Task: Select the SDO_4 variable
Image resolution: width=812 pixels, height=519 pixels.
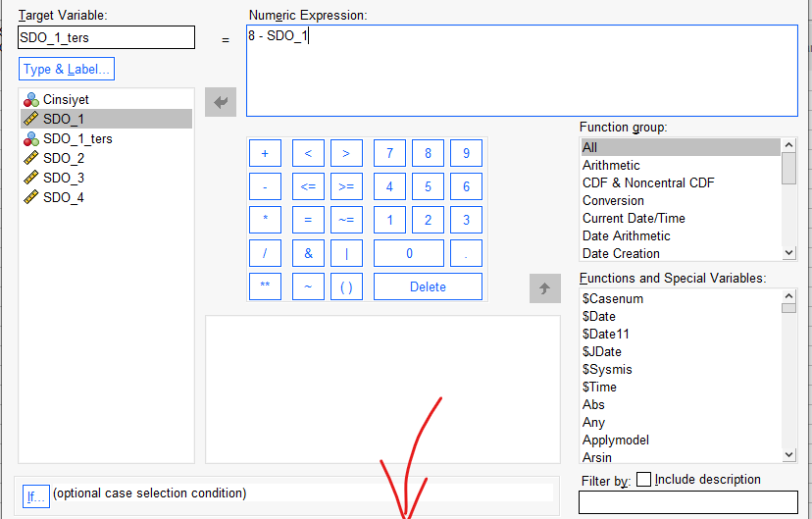Action: [106, 197]
